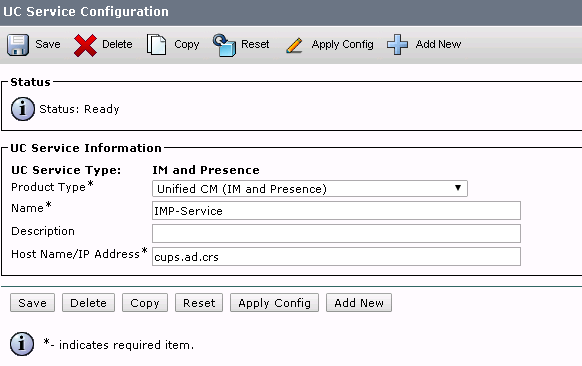Click the required-item info icon at bottom
Viewport: 582px width, 366px height.
pos(22,344)
